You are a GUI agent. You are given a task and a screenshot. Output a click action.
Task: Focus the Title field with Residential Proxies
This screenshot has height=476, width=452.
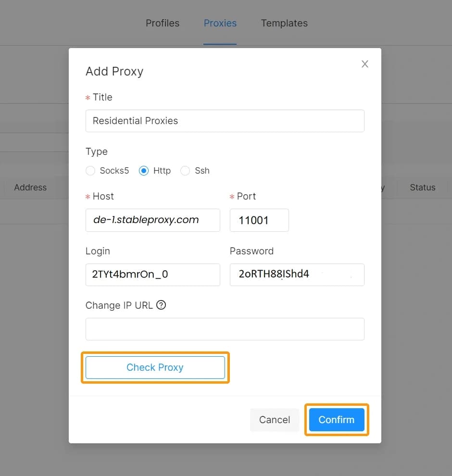(x=225, y=121)
